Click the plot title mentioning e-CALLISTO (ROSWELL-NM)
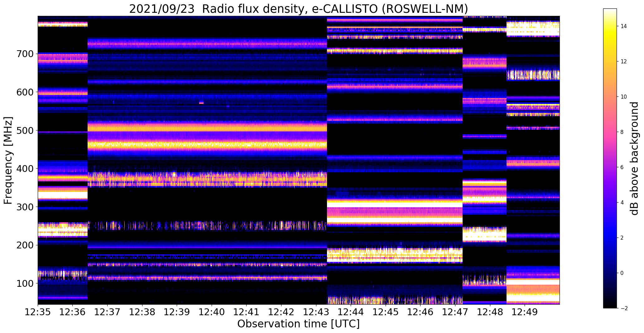644x333 pixels. click(x=298, y=9)
